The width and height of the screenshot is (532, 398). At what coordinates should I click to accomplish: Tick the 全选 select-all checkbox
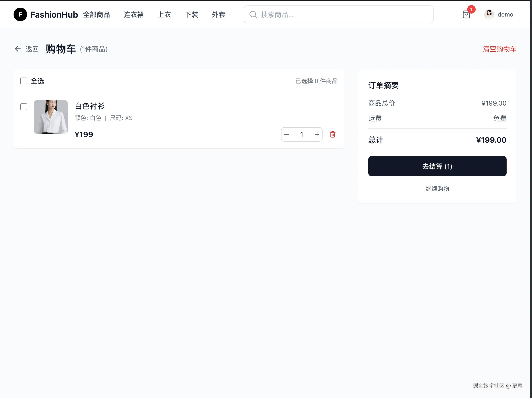click(x=24, y=81)
